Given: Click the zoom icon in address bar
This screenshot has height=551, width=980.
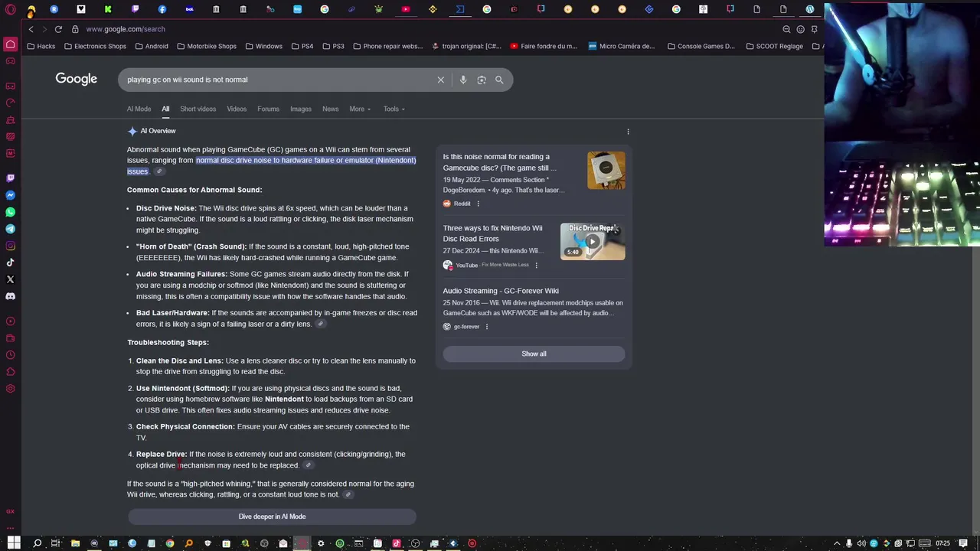Looking at the screenshot, I should pyautogui.click(x=786, y=29).
